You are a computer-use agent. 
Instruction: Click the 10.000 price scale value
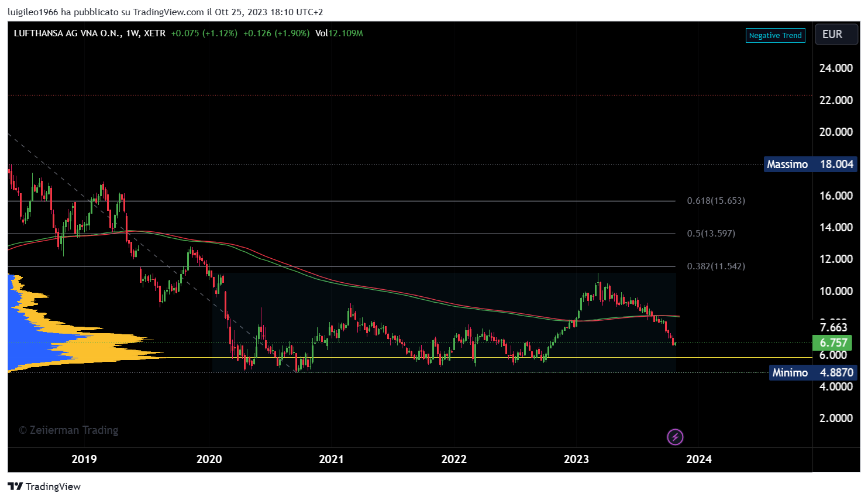836,291
